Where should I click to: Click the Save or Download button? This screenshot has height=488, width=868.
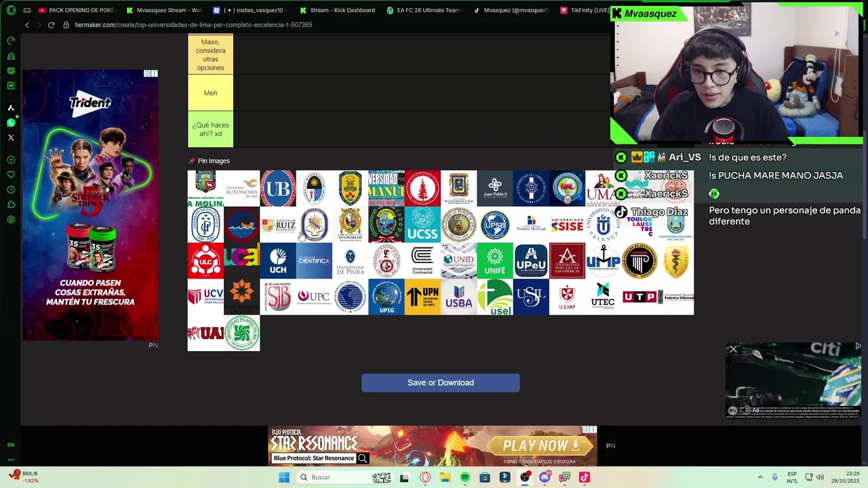(441, 382)
